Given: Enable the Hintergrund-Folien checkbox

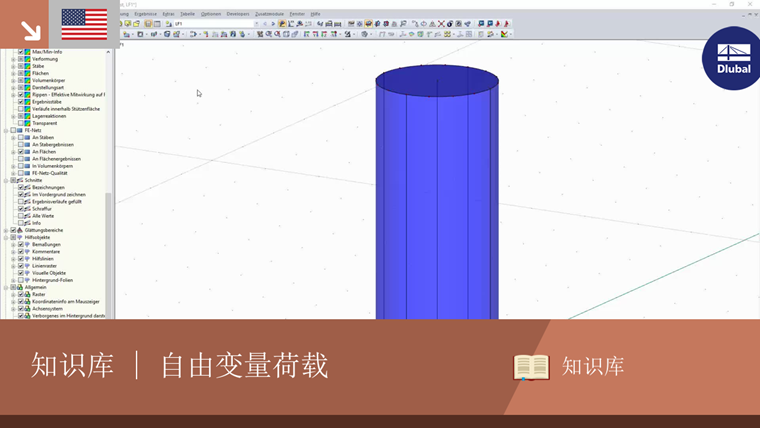Looking at the screenshot, I should [21, 280].
